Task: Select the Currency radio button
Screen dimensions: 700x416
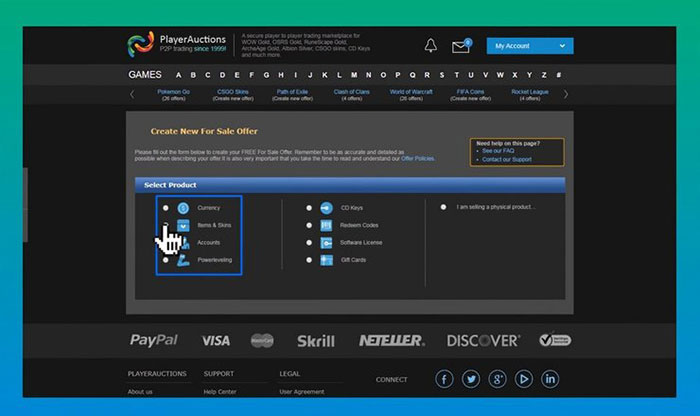Action: click(x=166, y=208)
